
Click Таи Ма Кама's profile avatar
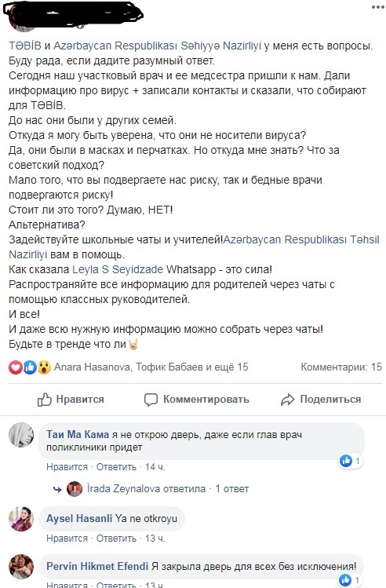(21, 435)
